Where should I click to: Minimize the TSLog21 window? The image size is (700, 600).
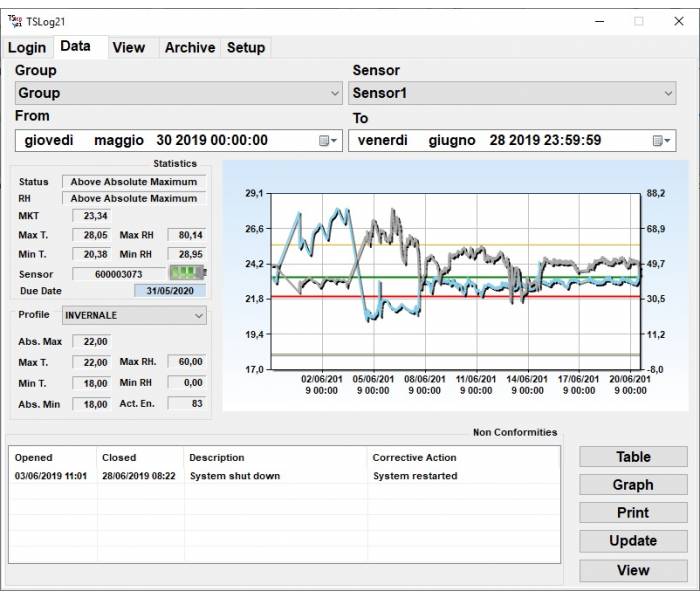pyautogui.click(x=600, y=21)
